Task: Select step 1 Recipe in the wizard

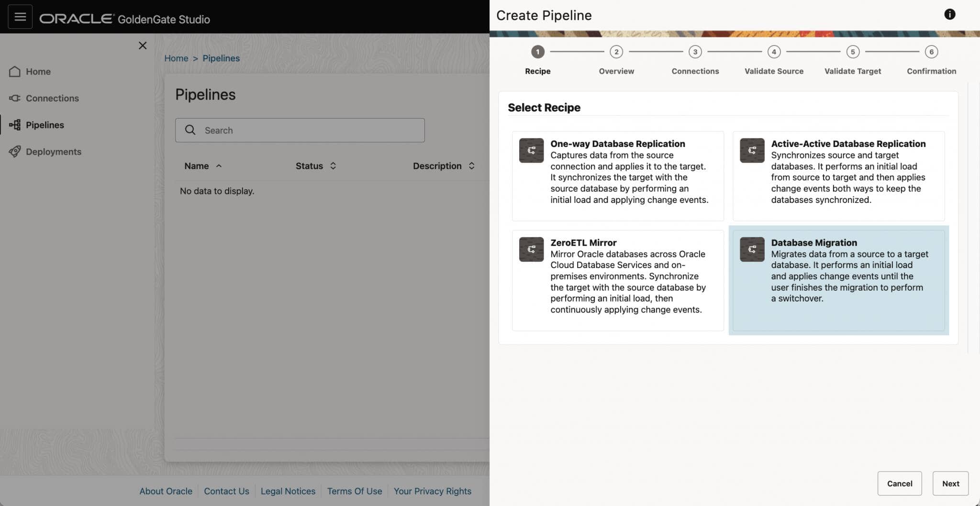Action: [x=537, y=52]
